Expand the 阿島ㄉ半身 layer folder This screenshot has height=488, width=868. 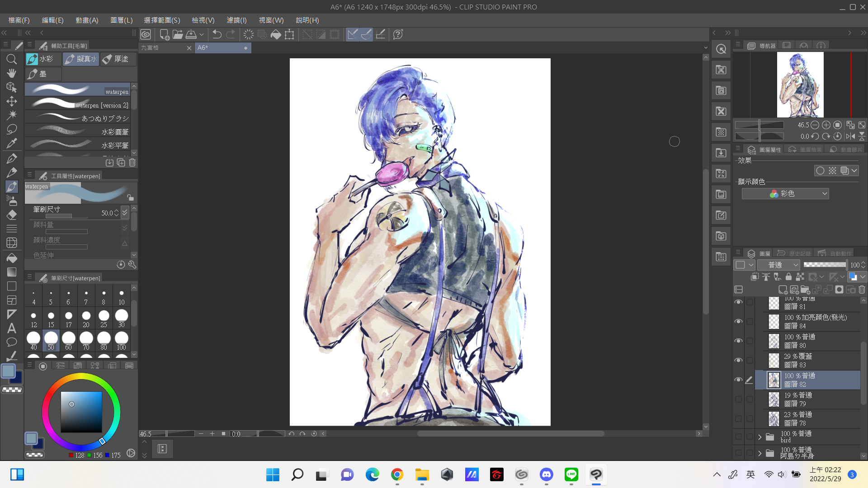pyautogui.click(x=760, y=453)
